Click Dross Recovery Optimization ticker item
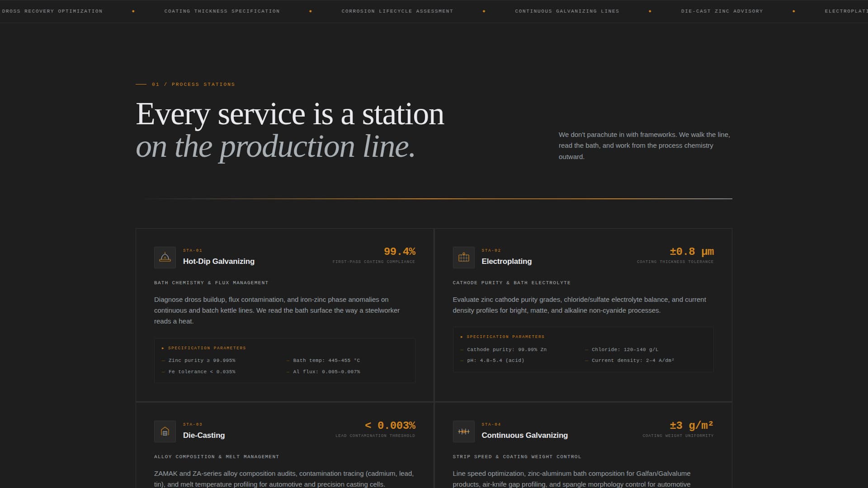This screenshot has width=868, height=488. tap(52, 11)
